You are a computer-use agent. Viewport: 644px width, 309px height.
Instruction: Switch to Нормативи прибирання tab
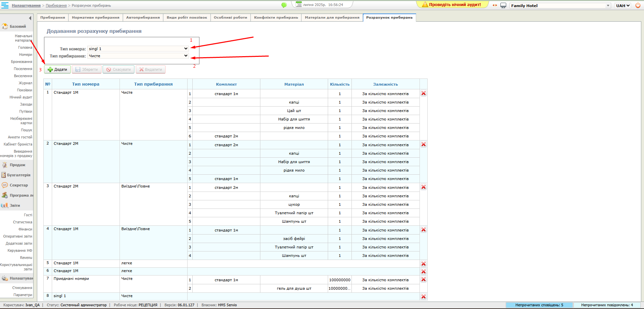[95, 18]
